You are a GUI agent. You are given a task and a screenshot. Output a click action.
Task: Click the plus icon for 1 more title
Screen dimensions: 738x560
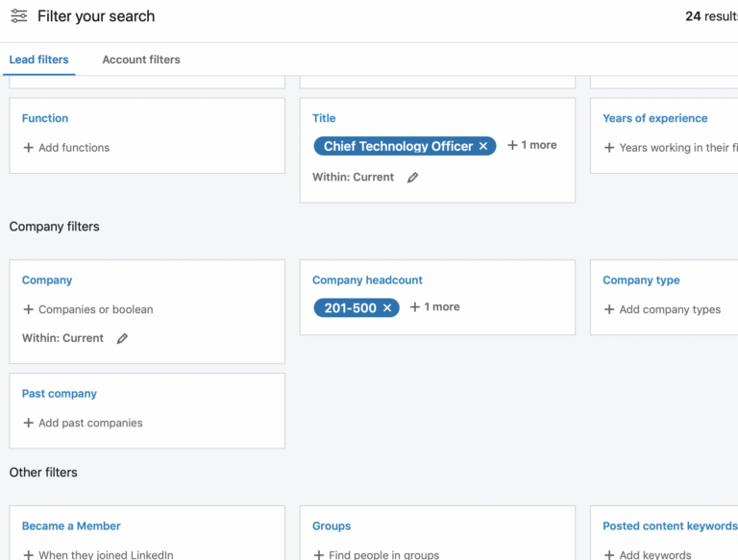512,145
